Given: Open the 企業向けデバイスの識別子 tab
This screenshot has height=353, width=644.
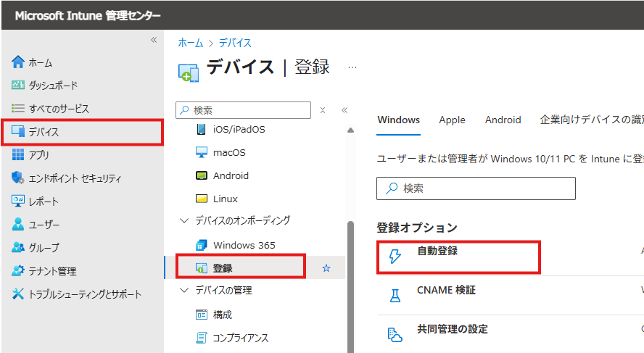Looking at the screenshot, I should [592, 120].
